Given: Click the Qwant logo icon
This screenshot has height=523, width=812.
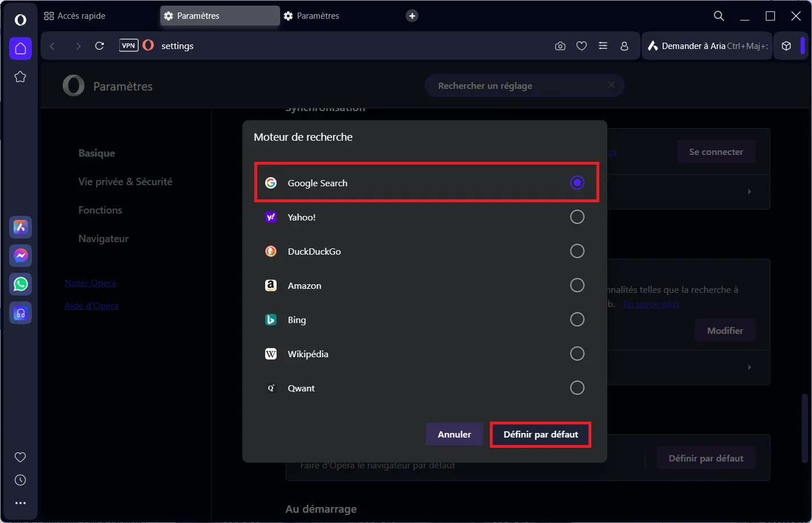Looking at the screenshot, I should [271, 388].
